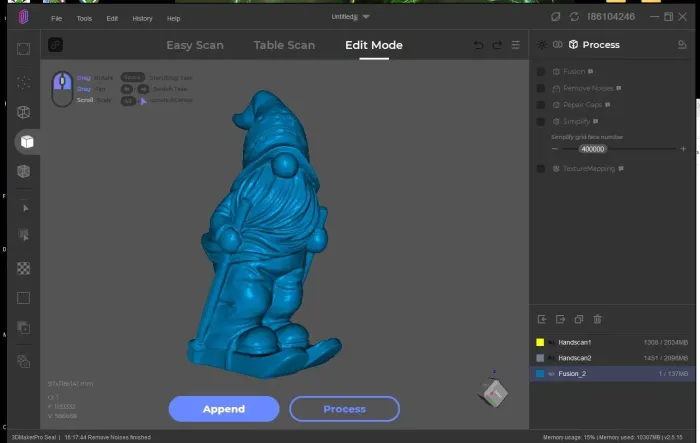
Task: Enable the Remove Noises checkbox
Action: 541,88
